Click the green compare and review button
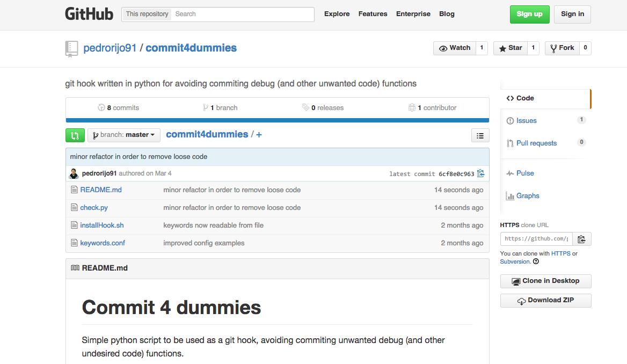The height and width of the screenshot is (364, 627). (75, 135)
